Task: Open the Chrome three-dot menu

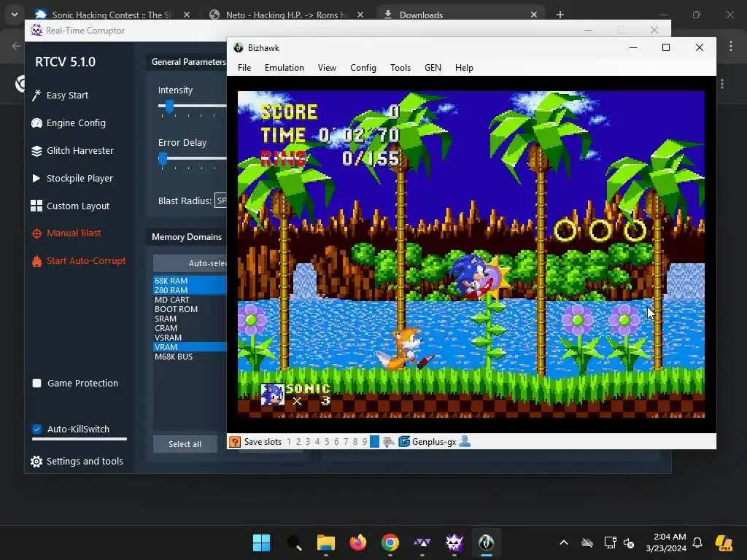Action: pos(731,46)
